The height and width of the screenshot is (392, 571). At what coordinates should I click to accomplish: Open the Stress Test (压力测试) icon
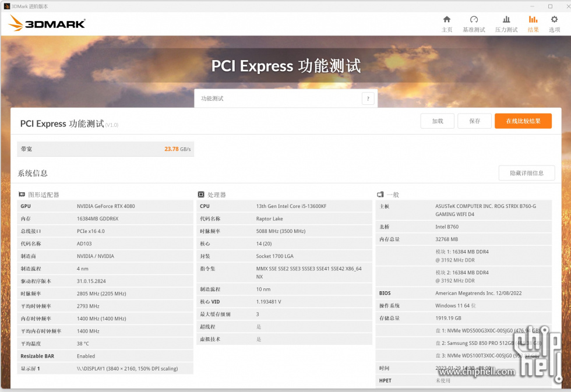pos(506,19)
